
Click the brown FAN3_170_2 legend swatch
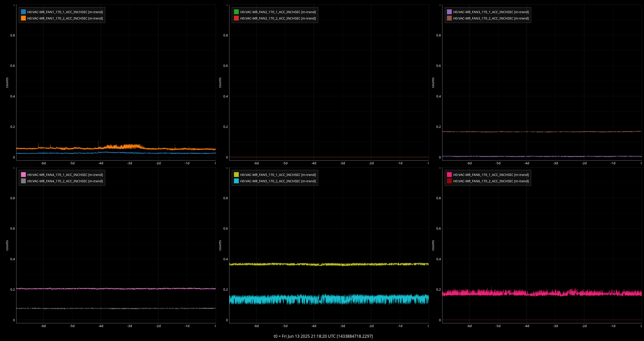pyautogui.click(x=449, y=18)
